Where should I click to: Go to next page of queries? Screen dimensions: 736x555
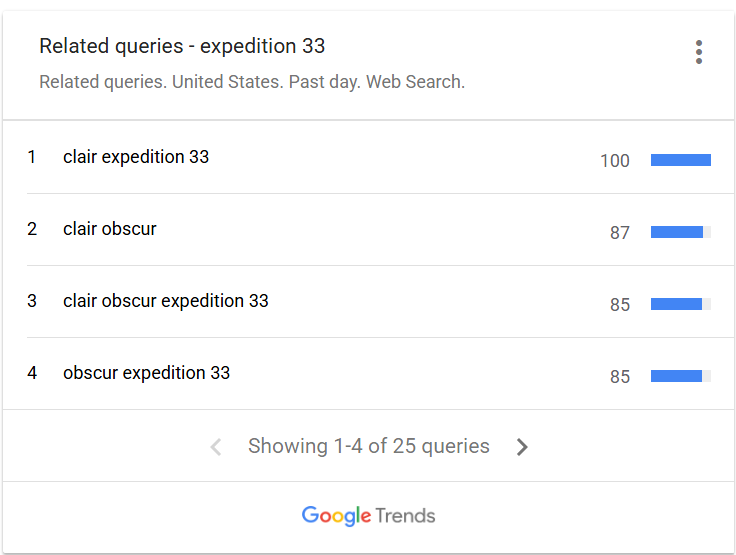(x=522, y=447)
